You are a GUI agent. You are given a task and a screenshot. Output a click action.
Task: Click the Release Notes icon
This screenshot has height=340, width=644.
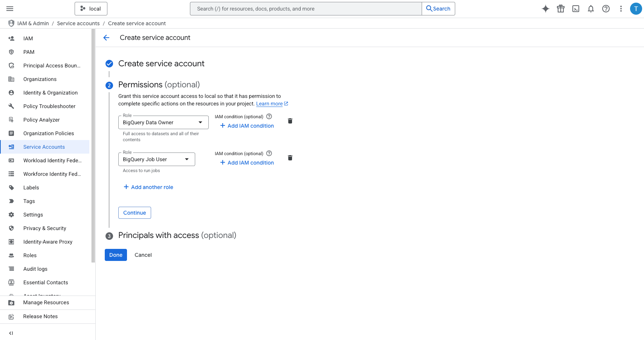click(11, 317)
